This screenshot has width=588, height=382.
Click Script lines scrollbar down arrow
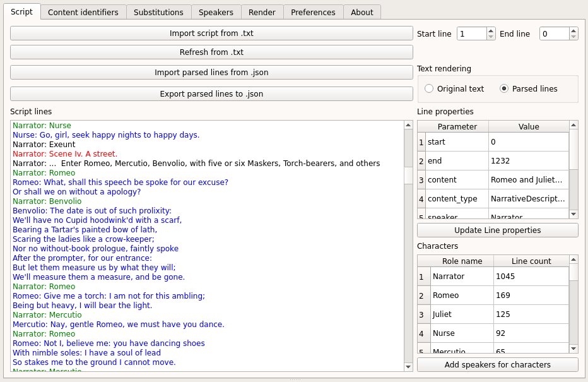coord(408,367)
